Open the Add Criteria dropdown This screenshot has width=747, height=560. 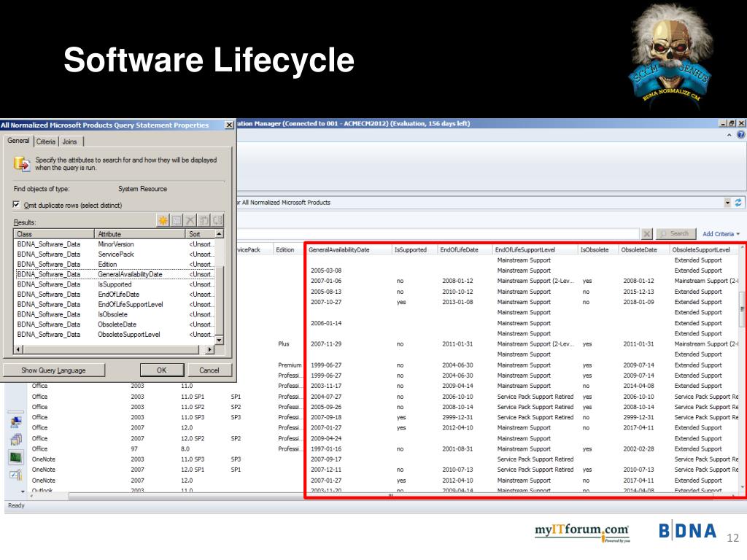tap(721, 234)
